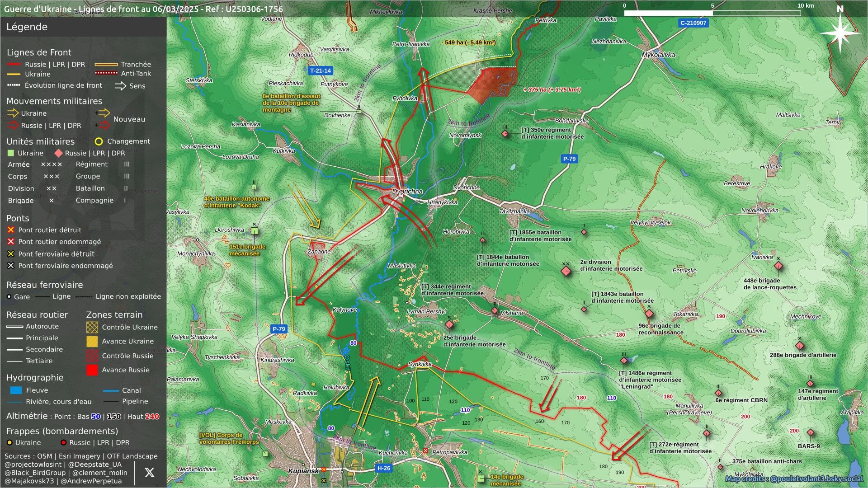Click the 'Pont ferroviaire endommagé' legend icon
Screen dimensions: 868x488
(11, 266)
